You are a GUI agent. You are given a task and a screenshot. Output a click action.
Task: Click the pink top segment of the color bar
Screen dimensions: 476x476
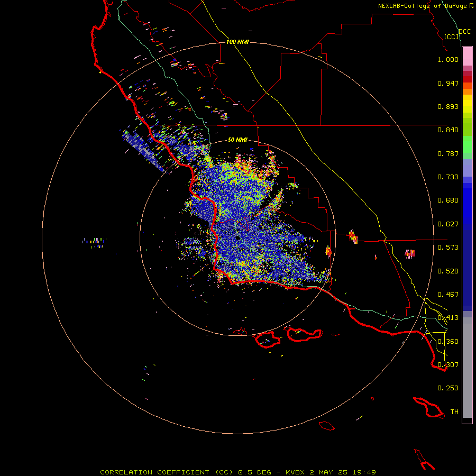tap(467, 57)
